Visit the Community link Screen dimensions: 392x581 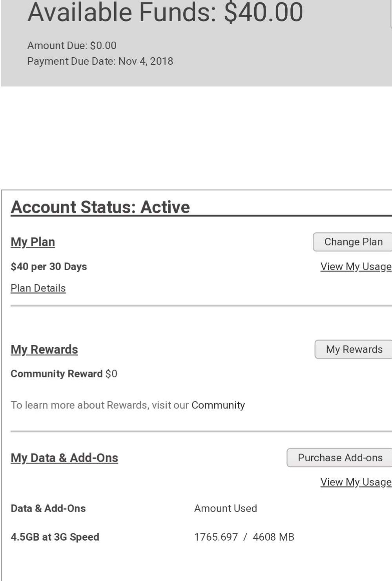point(218,405)
